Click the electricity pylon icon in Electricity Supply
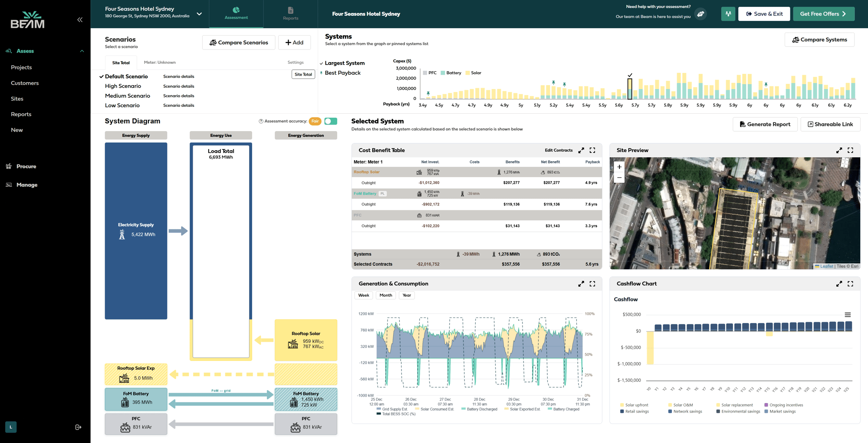The image size is (868, 443). pyautogui.click(x=122, y=235)
